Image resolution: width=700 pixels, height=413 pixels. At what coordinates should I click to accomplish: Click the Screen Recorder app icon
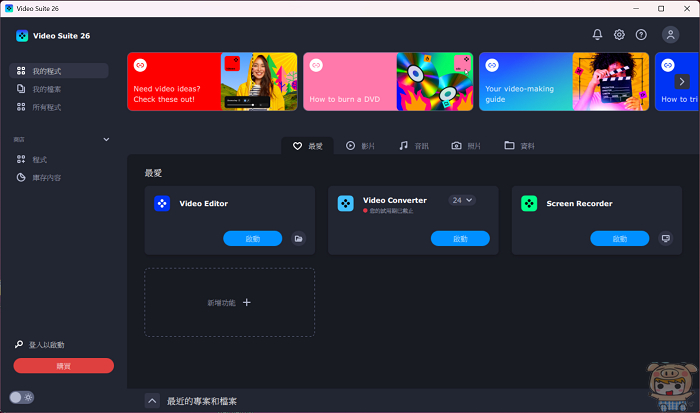tap(529, 203)
